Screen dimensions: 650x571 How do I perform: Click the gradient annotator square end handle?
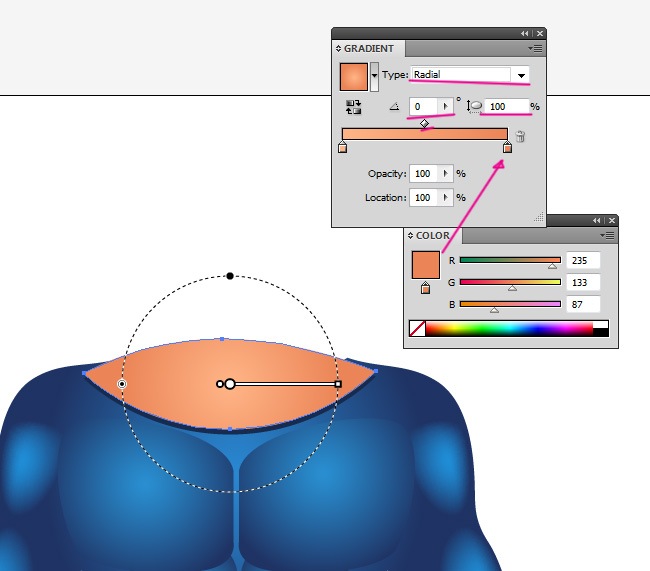pos(338,384)
